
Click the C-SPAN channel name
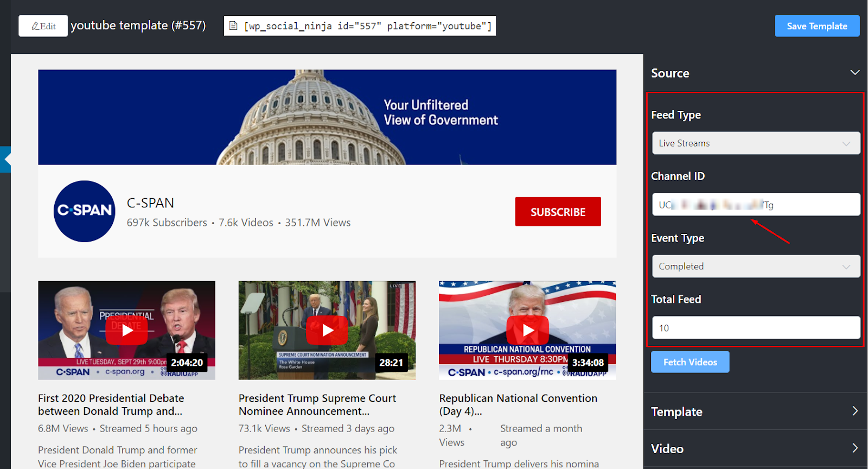click(x=150, y=203)
